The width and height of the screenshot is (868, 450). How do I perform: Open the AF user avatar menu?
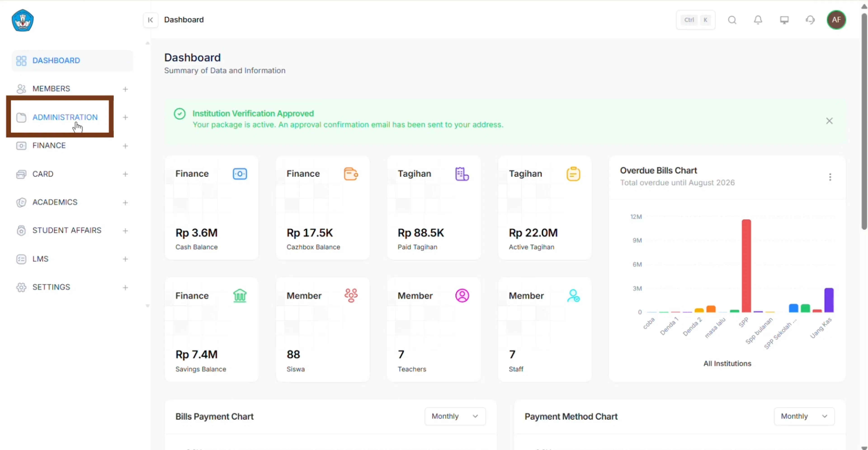836,20
